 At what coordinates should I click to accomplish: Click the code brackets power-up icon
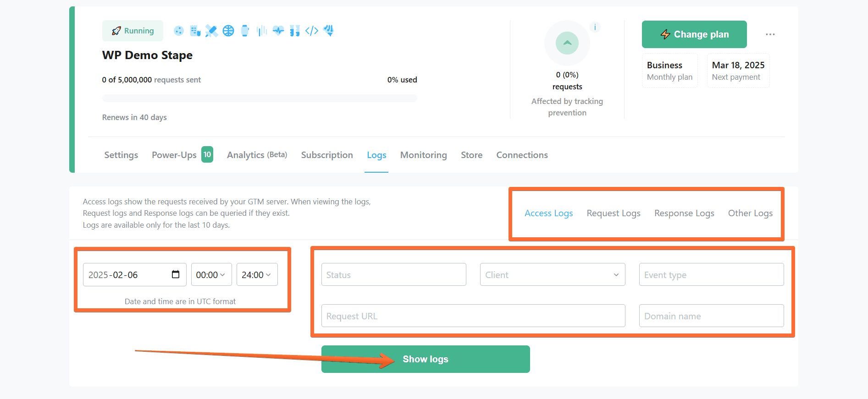click(x=312, y=31)
